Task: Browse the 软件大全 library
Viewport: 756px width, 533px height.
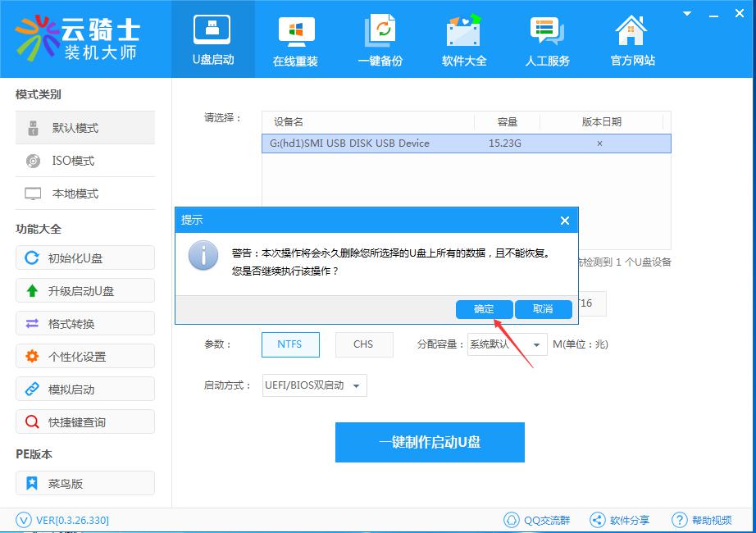Action: [x=463, y=39]
